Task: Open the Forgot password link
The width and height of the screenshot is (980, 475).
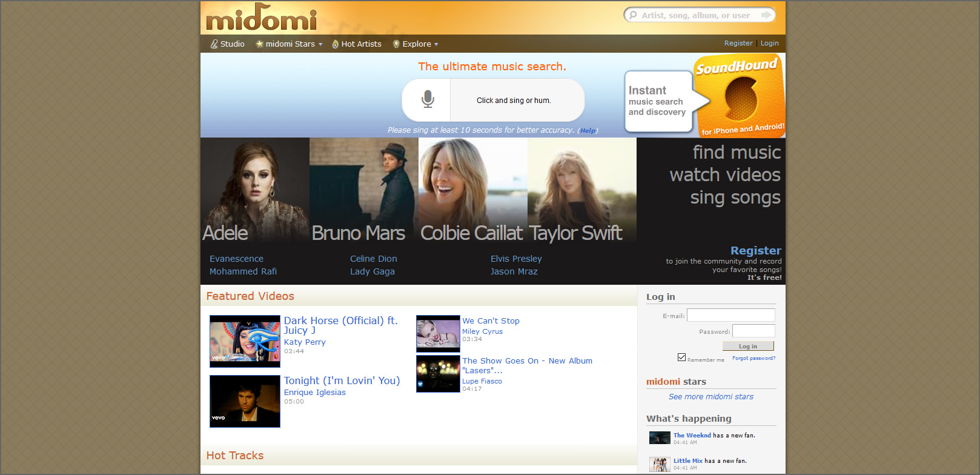Action: point(753,358)
